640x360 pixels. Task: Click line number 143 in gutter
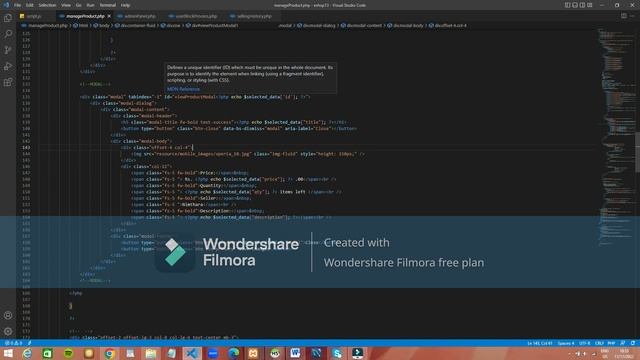point(26,147)
